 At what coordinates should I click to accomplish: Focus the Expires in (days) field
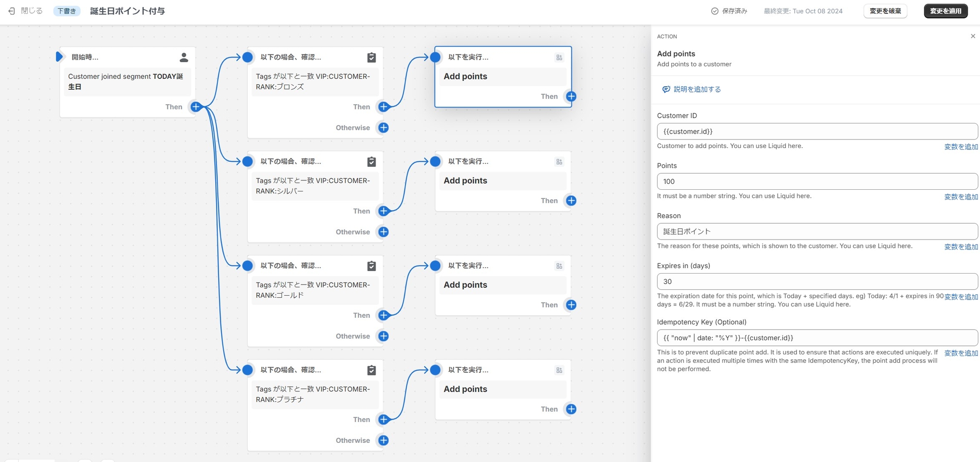point(817,282)
